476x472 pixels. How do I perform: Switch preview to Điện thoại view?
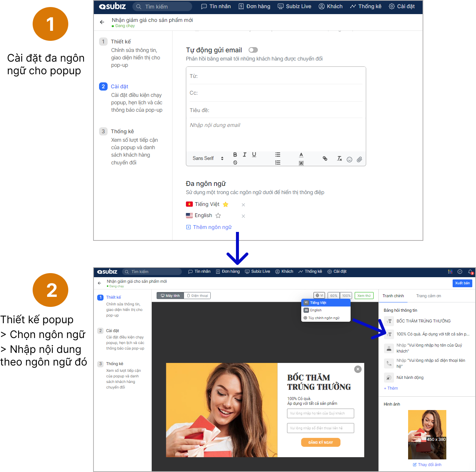coord(197,296)
